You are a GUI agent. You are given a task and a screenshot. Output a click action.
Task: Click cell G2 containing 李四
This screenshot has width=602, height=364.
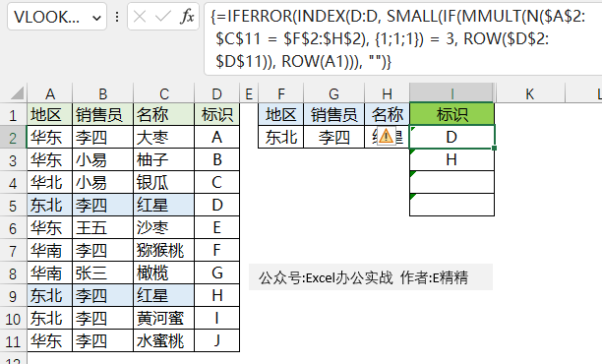pyautogui.click(x=334, y=137)
